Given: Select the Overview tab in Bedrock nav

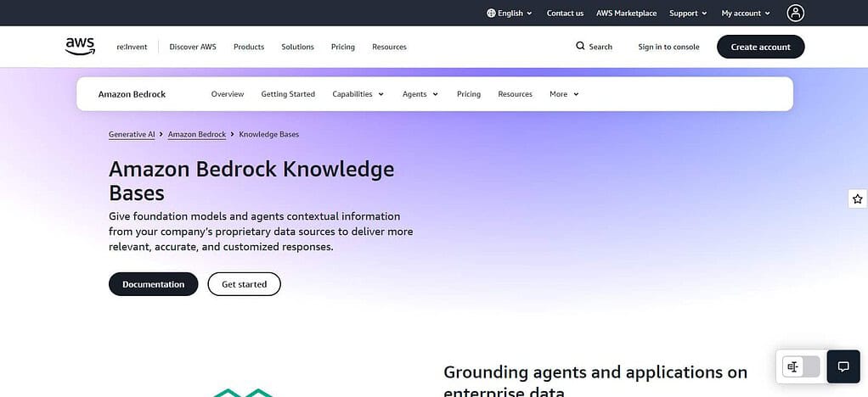Looking at the screenshot, I should tap(228, 94).
